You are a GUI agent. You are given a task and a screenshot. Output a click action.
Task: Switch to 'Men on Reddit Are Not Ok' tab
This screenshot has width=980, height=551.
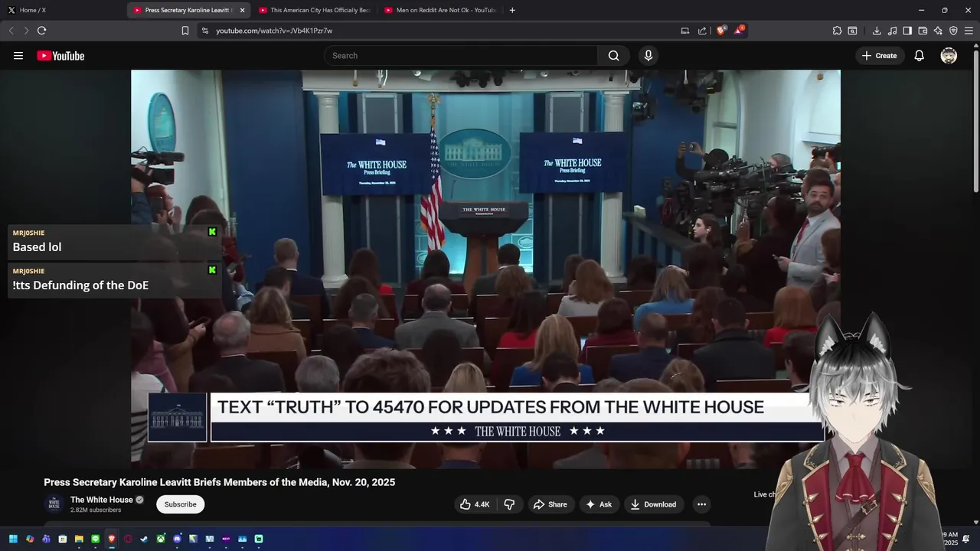pos(439,10)
